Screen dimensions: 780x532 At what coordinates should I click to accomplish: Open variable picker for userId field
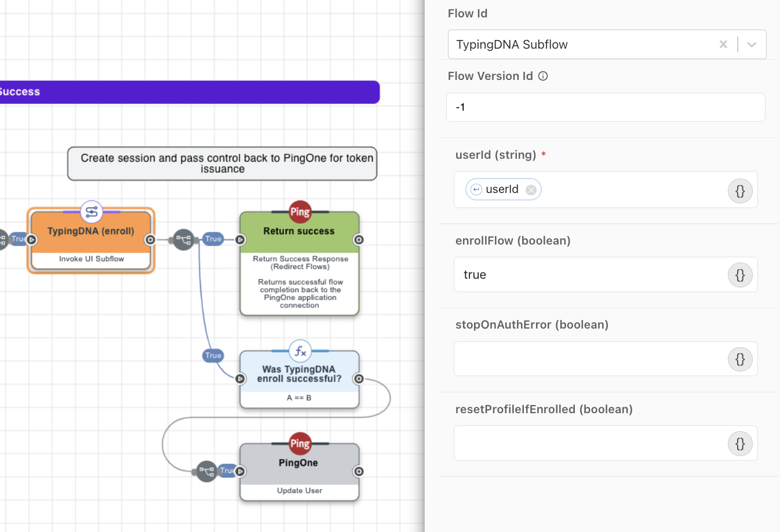740,191
